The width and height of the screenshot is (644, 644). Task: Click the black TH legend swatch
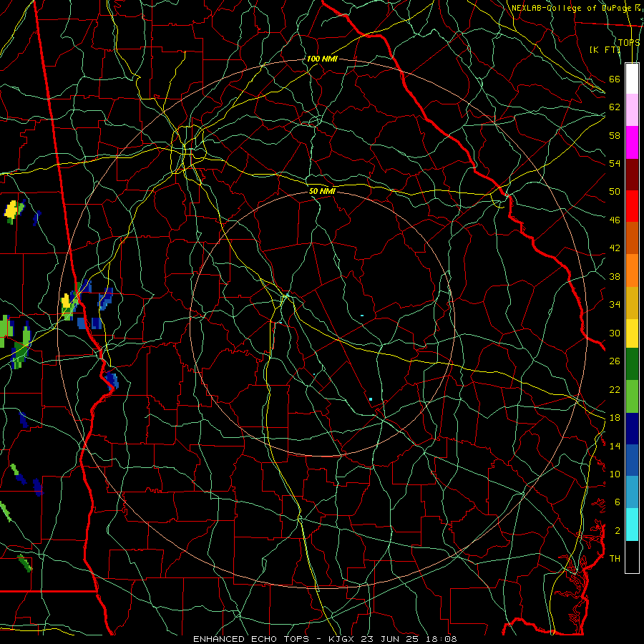[x=632, y=557]
